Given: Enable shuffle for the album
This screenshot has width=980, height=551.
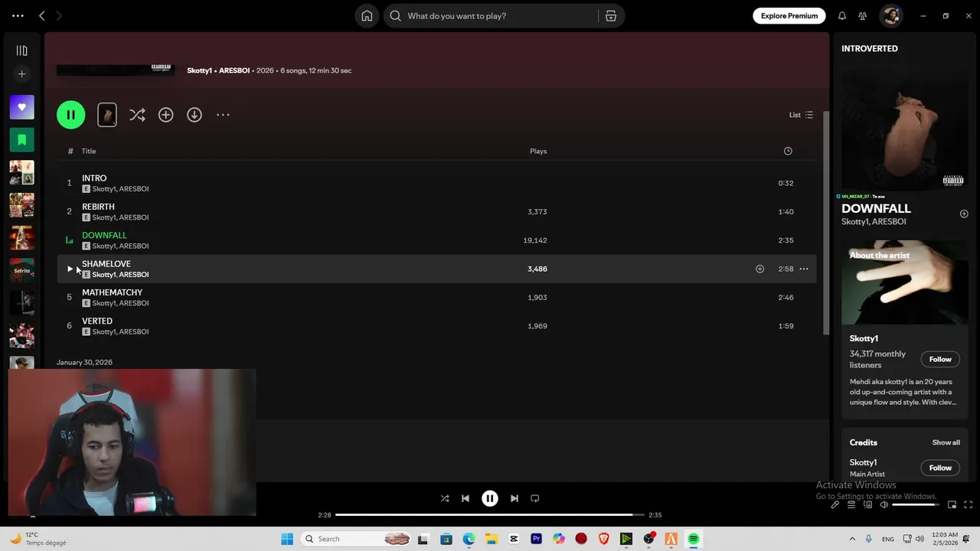Looking at the screenshot, I should click(x=137, y=115).
